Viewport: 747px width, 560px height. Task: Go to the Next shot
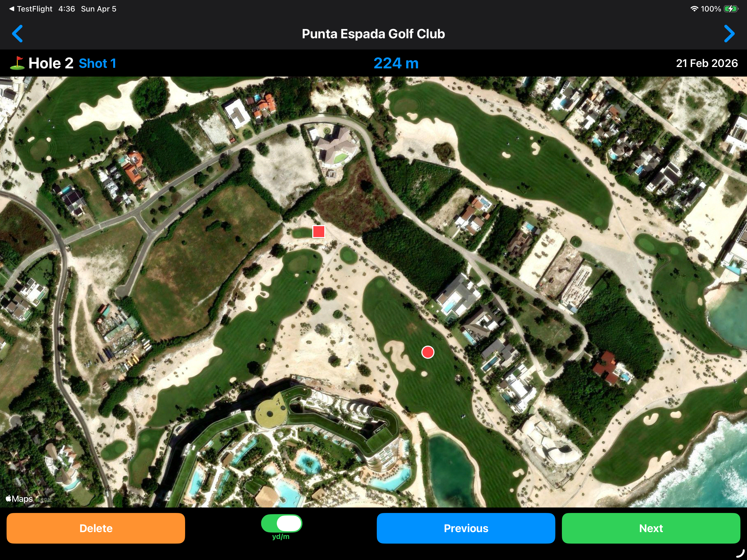pos(651,528)
